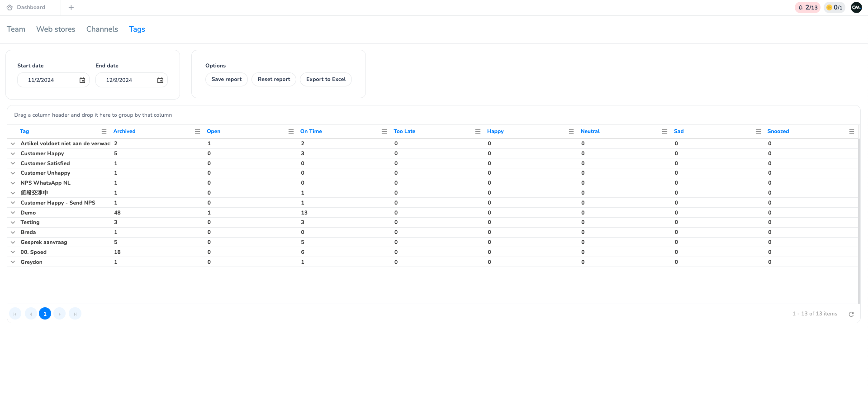The image size is (868, 396).
Task: Open the Archived column menu icon
Action: coord(197,132)
